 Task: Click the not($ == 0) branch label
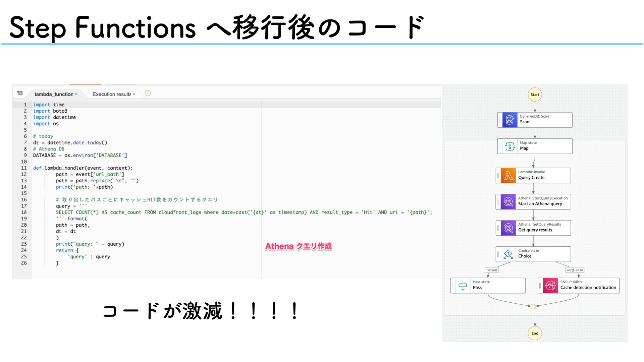[575, 270]
